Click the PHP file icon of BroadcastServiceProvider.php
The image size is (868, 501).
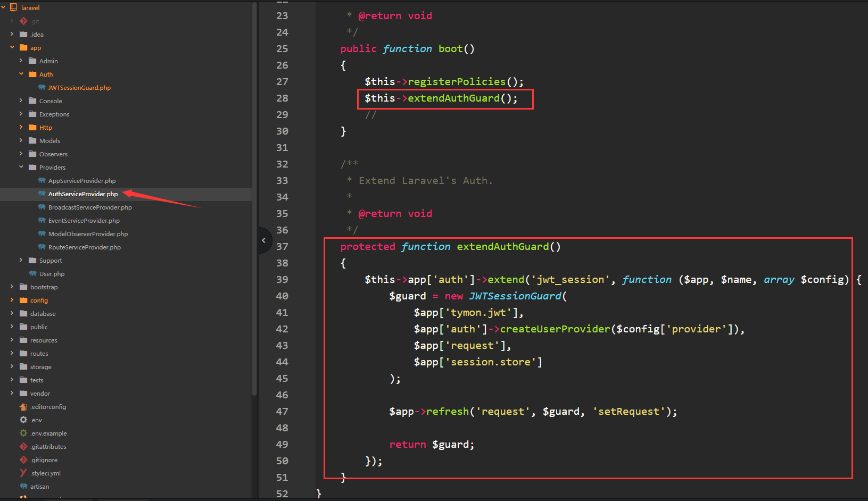coord(42,207)
